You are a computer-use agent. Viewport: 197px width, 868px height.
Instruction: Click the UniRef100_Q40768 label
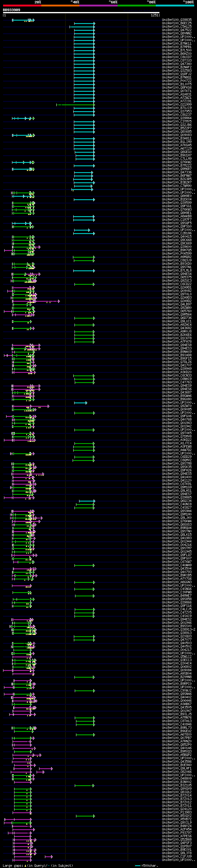pos(177,419)
